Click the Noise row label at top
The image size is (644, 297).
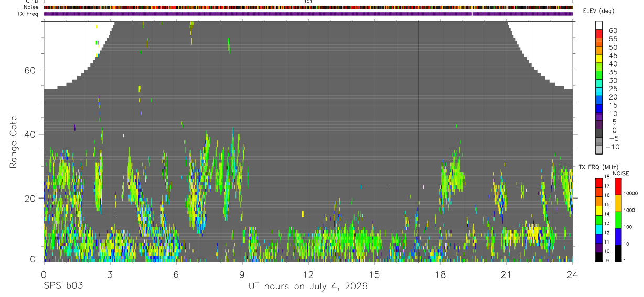31,7
